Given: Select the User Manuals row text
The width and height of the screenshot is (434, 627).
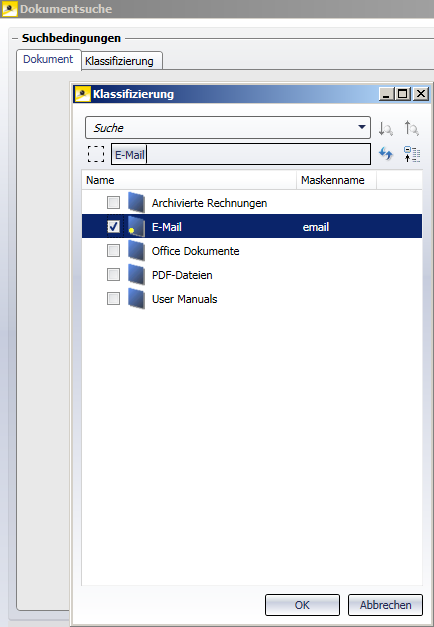Looking at the screenshot, I should (184, 299).
